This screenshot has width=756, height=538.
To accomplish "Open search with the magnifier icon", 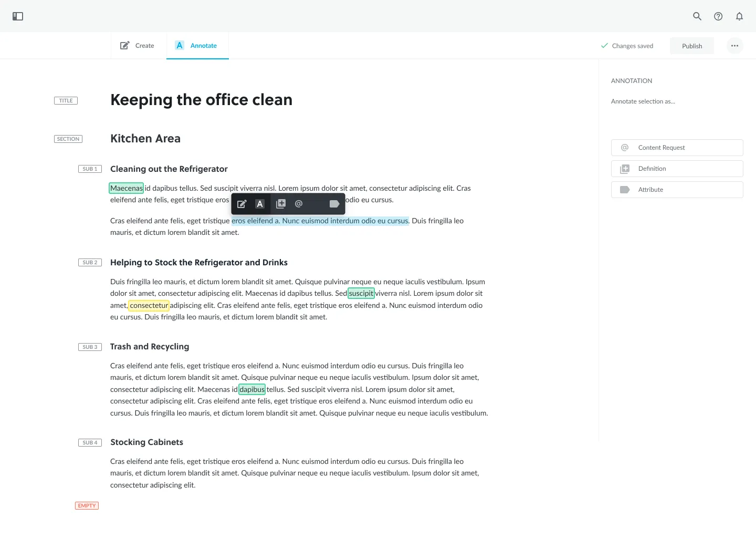I will pos(697,16).
